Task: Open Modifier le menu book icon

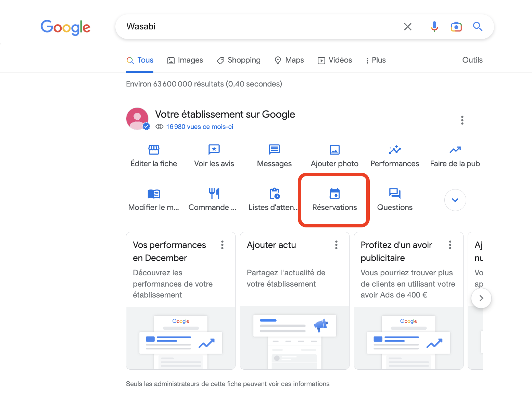Action: coord(154,194)
